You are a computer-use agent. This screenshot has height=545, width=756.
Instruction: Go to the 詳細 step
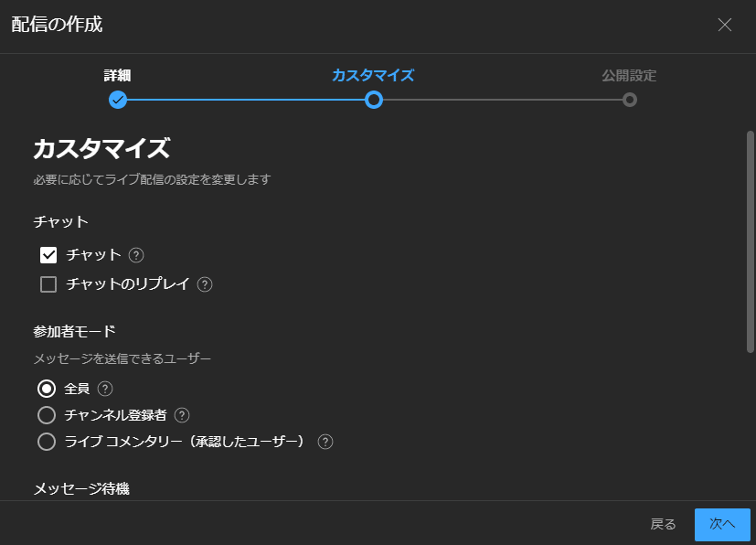click(117, 76)
